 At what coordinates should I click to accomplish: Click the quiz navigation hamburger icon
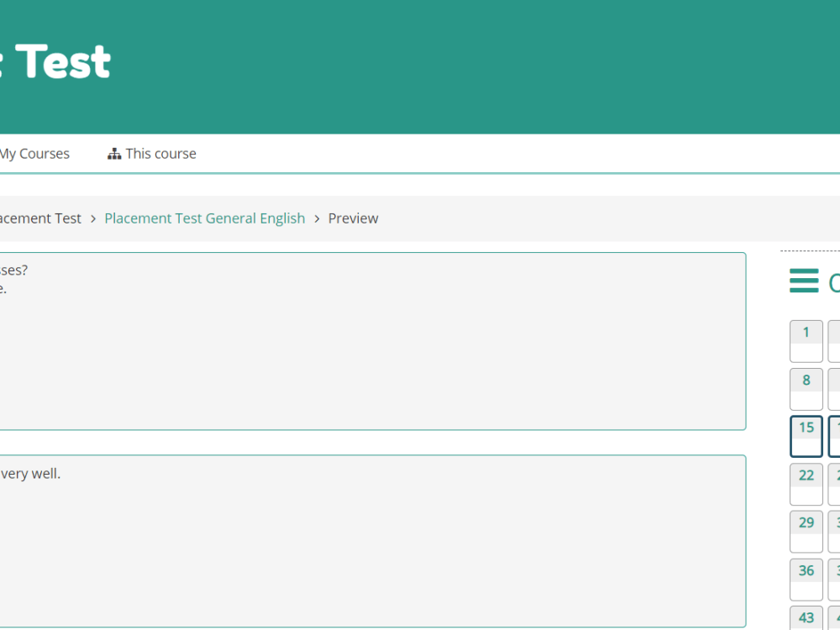pyautogui.click(x=804, y=281)
